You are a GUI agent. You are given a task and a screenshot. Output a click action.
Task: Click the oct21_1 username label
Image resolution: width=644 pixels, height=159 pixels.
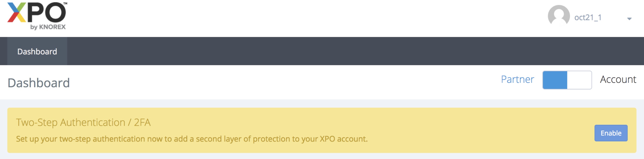pyautogui.click(x=588, y=17)
